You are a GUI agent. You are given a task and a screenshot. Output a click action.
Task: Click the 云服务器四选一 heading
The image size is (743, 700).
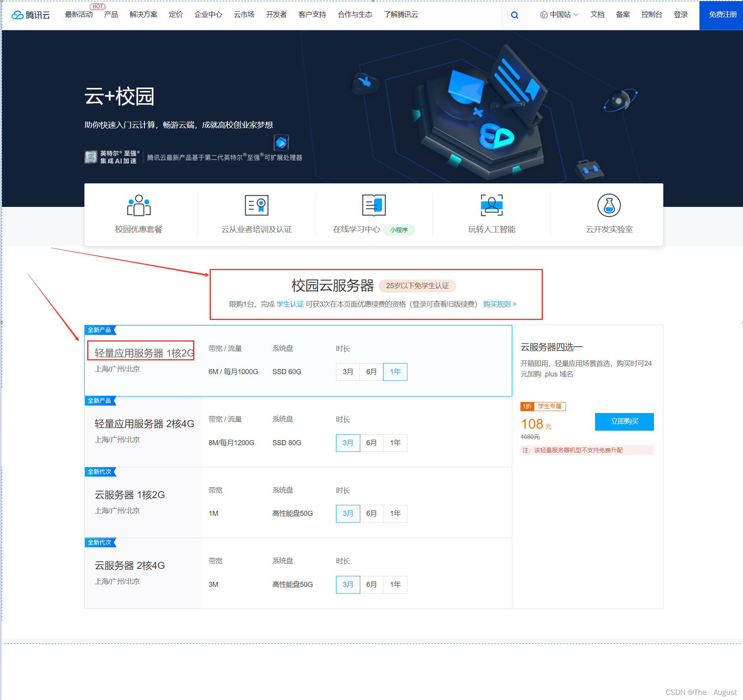[551, 347]
